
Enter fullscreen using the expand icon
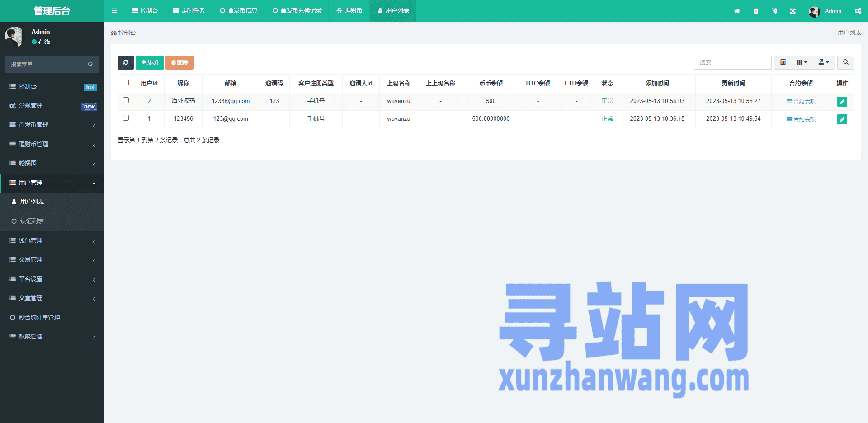[793, 11]
